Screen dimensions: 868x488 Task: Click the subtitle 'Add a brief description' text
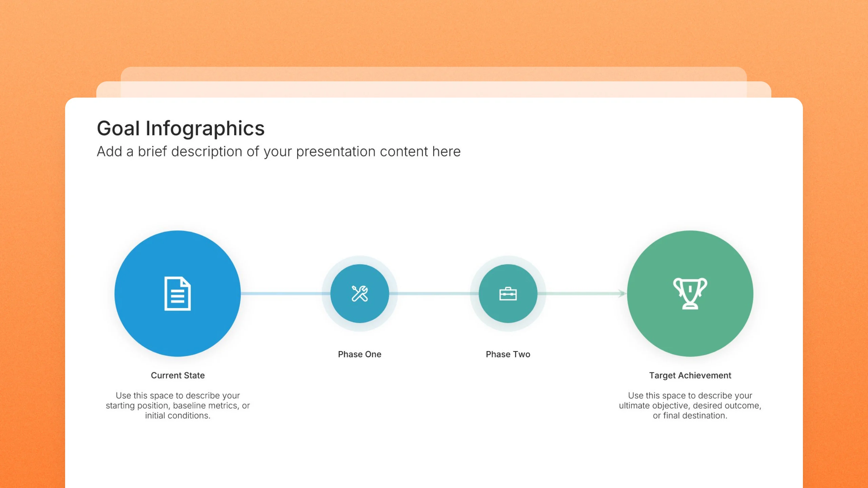[279, 151]
